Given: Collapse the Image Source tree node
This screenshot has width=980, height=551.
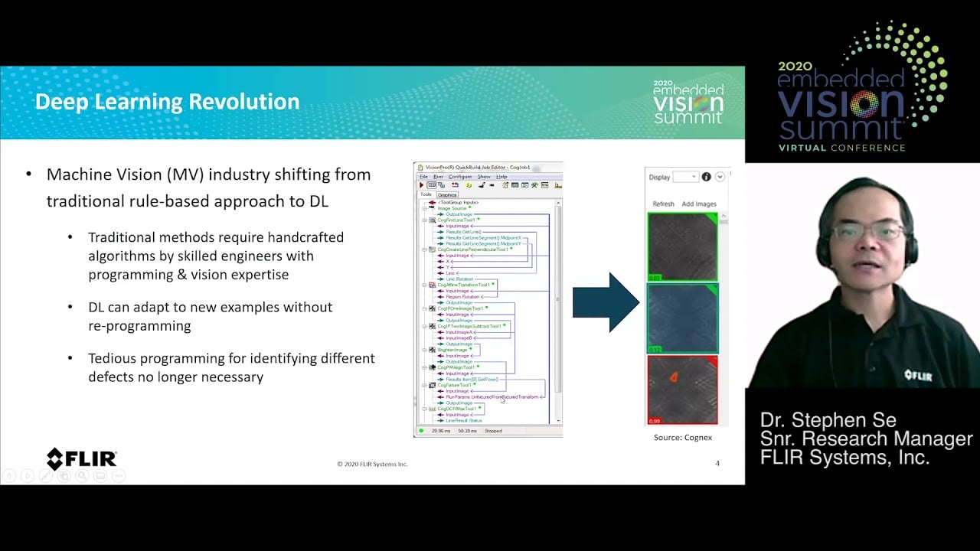Looking at the screenshot, I should pyautogui.click(x=424, y=208).
